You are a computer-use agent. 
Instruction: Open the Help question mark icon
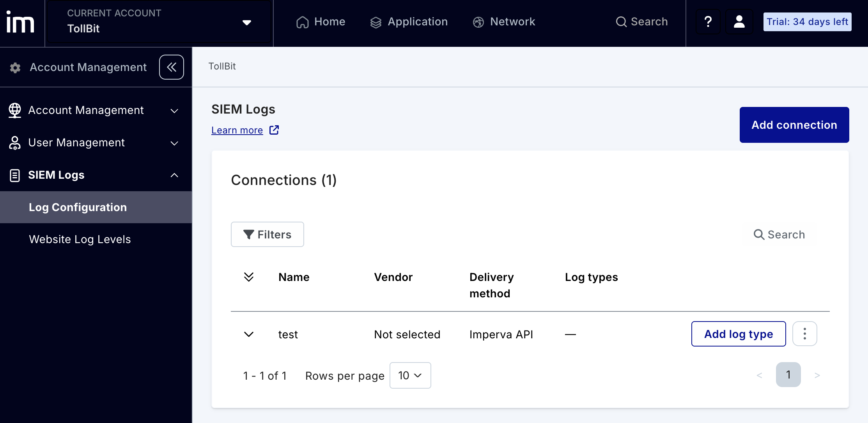tap(708, 22)
